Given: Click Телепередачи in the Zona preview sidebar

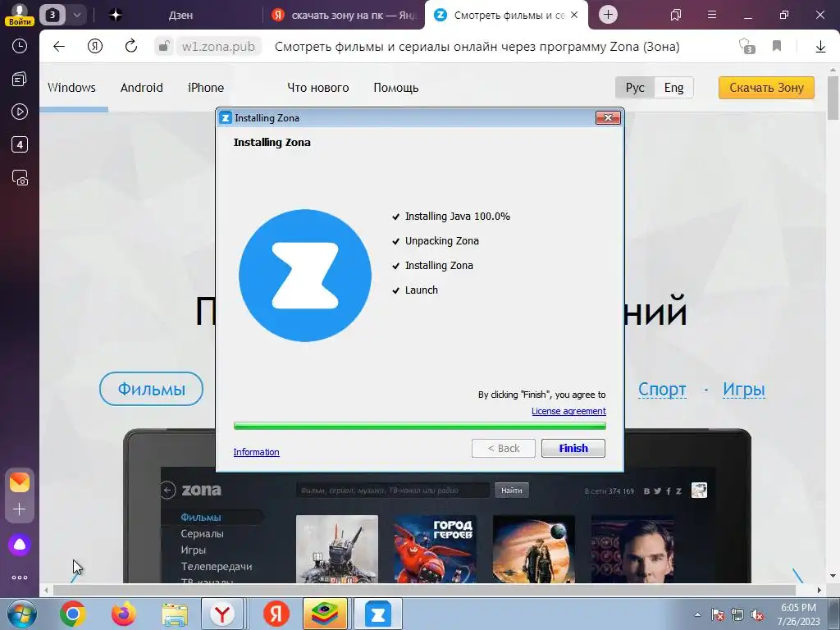Looking at the screenshot, I should click(x=216, y=566).
